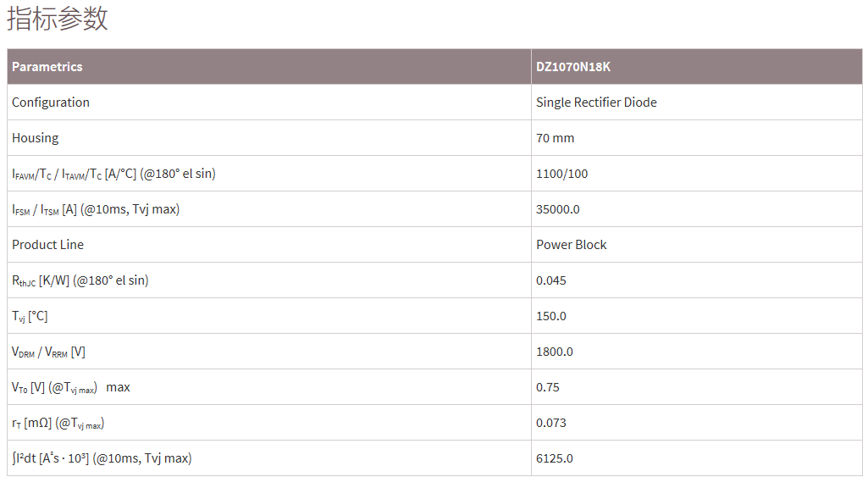Select the Parametrics column header
The width and height of the screenshot is (868, 488).
coord(47,66)
